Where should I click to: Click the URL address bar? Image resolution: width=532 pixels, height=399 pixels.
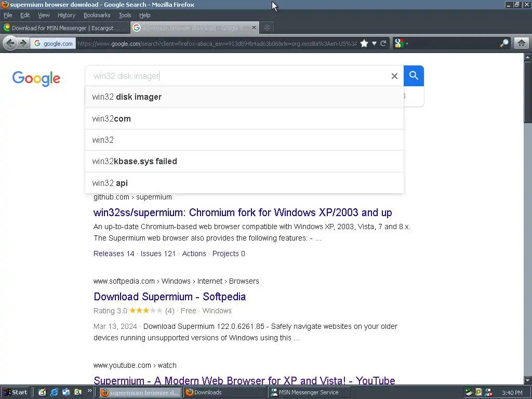coord(217,44)
